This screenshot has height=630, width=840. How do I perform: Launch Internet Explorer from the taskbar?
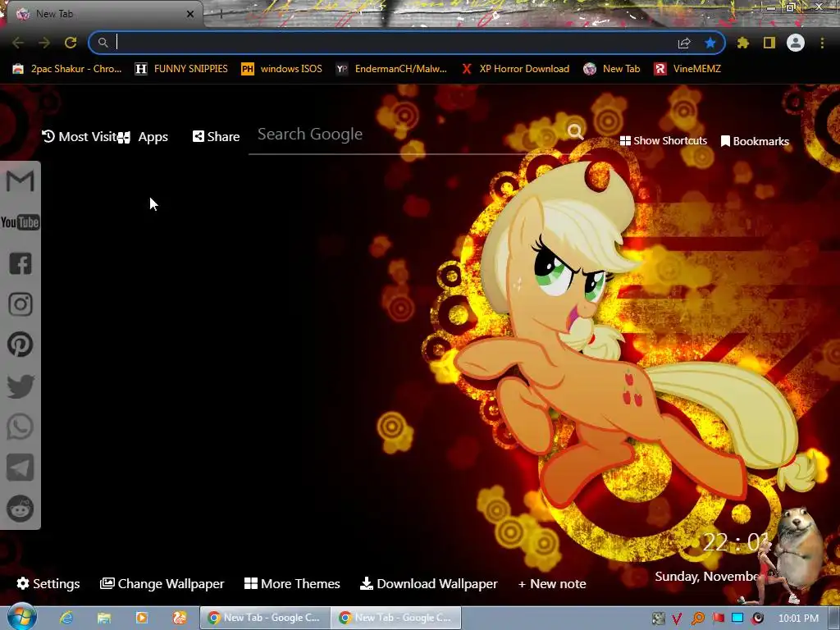tap(66, 618)
